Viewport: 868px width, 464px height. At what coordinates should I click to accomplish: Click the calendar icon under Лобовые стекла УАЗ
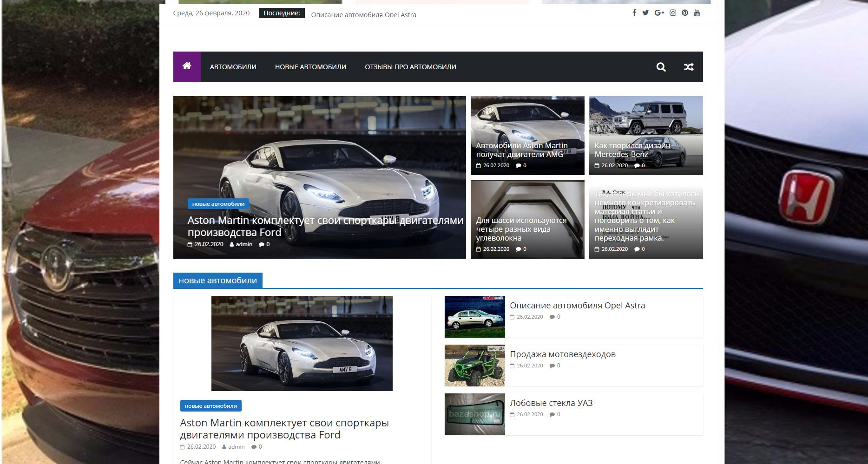[512, 414]
